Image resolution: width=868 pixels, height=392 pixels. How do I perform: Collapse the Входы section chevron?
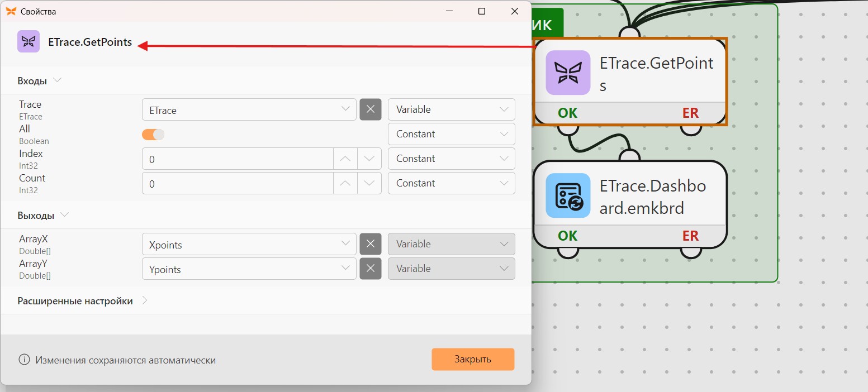click(57, 80)
